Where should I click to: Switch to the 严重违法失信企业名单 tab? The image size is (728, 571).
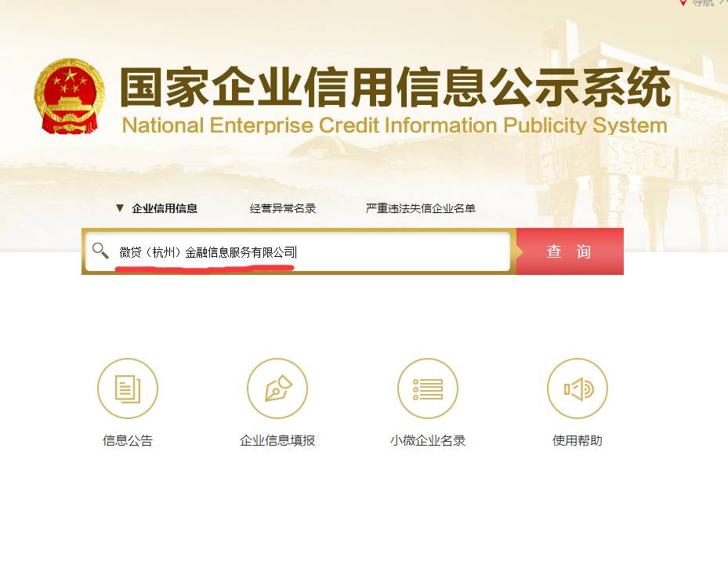421,208
